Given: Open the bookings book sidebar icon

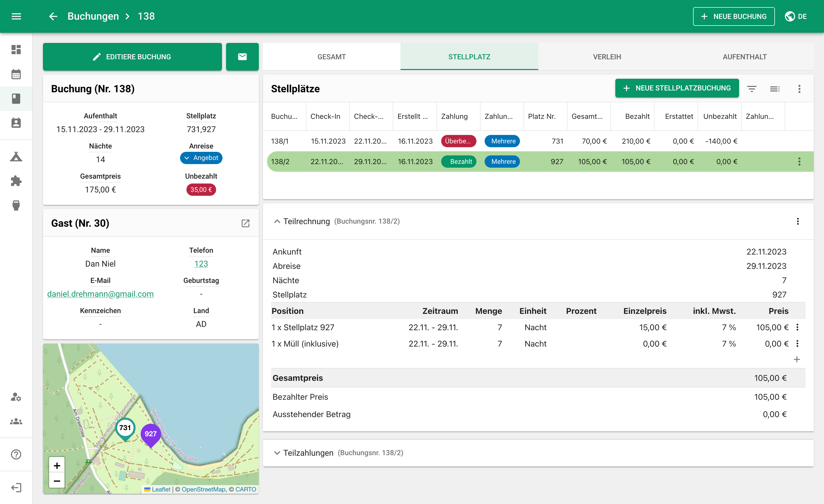Looking at the screenshot, I should click(x=16, y=99).
